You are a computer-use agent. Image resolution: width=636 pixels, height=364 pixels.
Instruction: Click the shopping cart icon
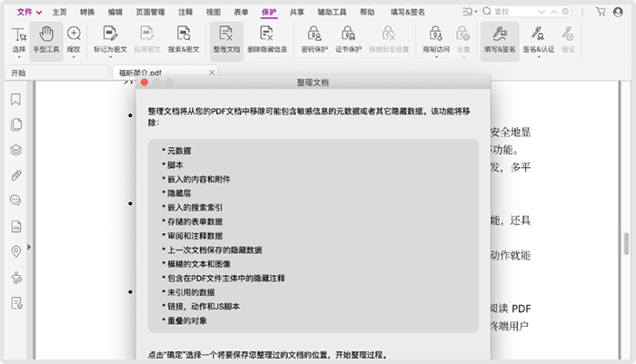(601, 12)
